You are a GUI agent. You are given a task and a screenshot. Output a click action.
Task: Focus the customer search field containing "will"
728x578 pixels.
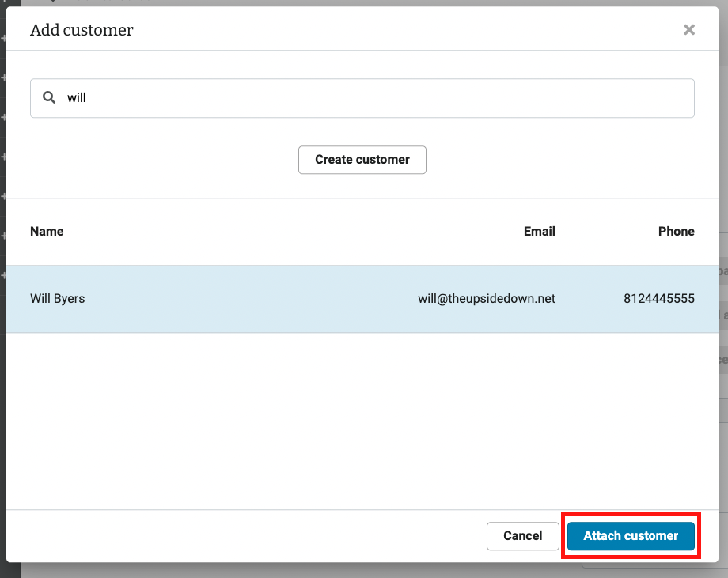[x=372, y=98]
